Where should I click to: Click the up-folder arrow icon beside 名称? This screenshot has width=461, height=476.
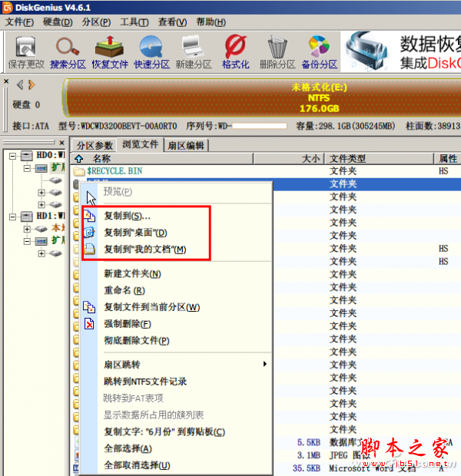coord(78,158)
